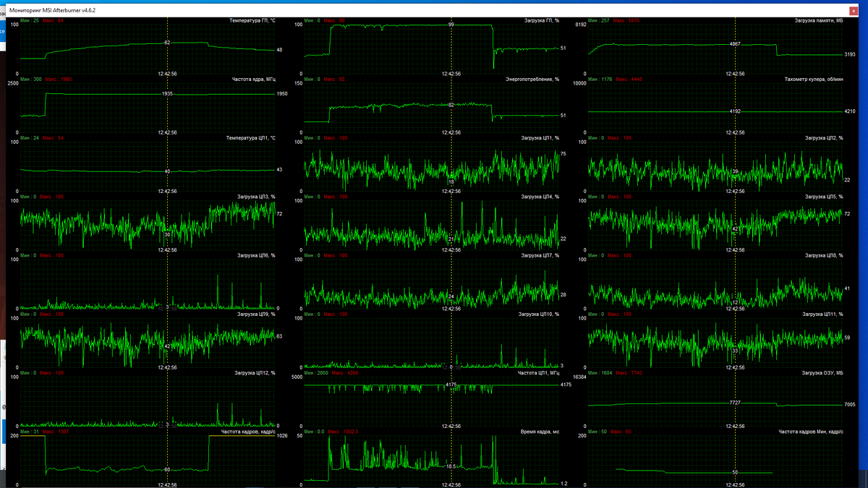Click the 'Мониторинг MSI Afterburner v4.6.2' window title

click(x=52, y=10)
